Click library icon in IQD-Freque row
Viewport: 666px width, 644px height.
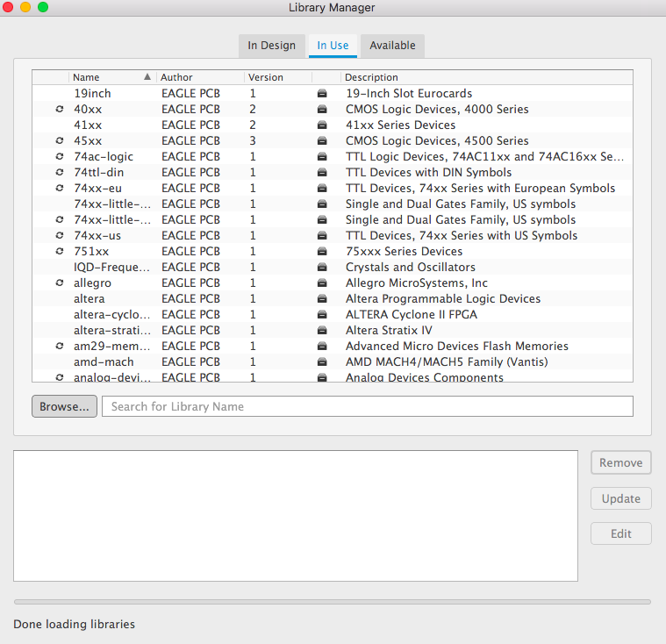[322, 268]
